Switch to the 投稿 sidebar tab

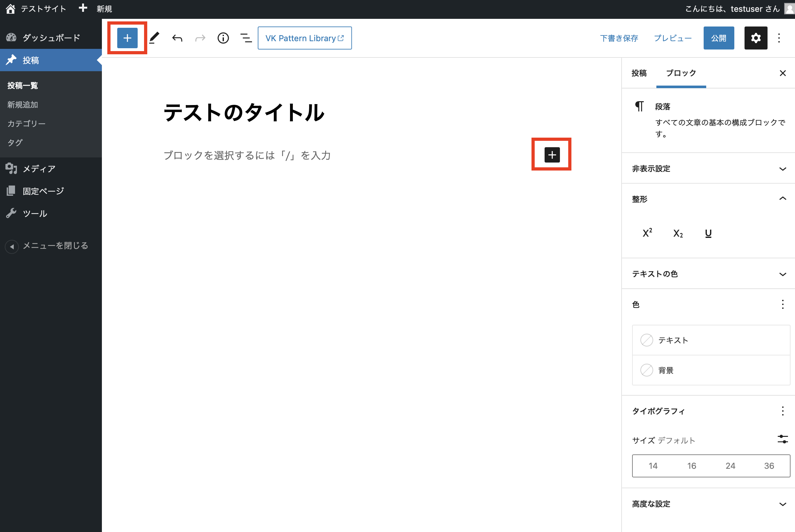coord(639,73)
